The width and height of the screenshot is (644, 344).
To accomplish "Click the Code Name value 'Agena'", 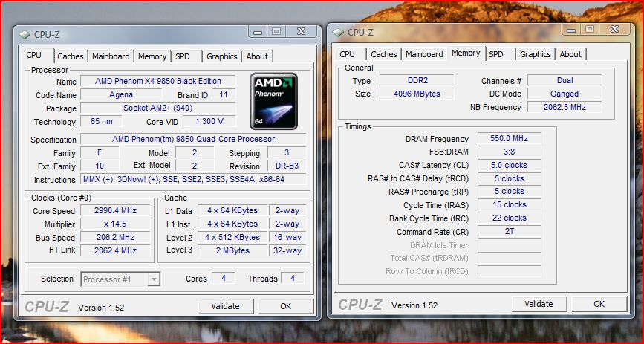I will pyautogui.click(x=121, y=94).
